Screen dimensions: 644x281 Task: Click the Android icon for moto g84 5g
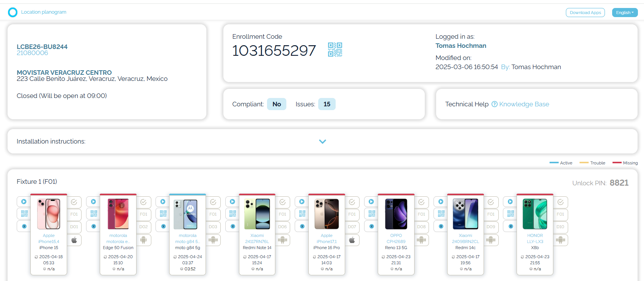[213, 240]
